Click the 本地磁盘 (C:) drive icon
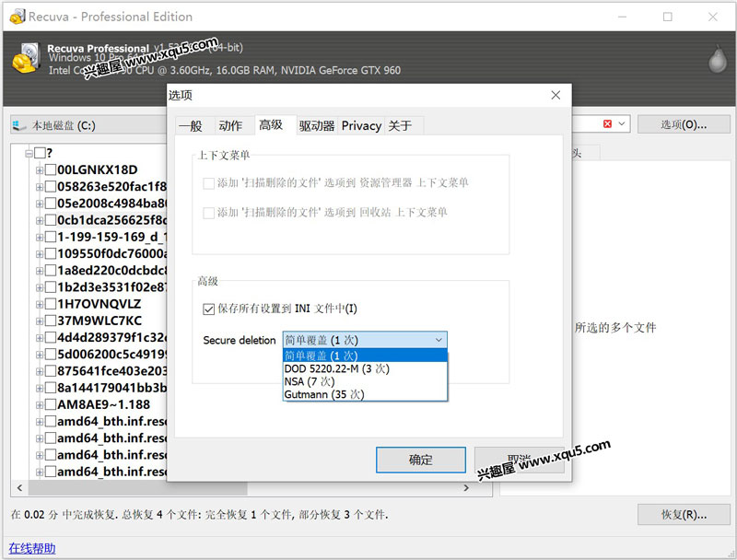This screenshot has width=737, height=560. (19, 125)
